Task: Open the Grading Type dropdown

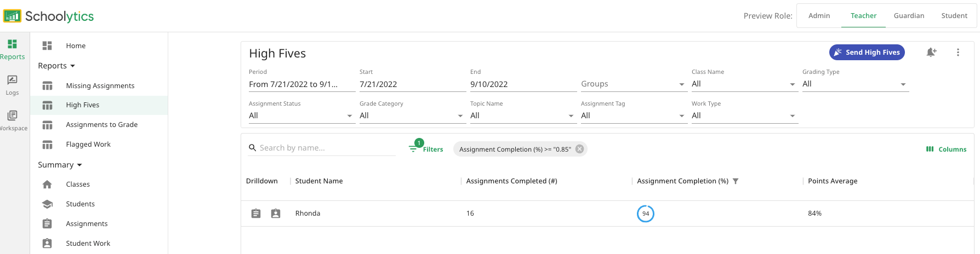Action: 854,84
